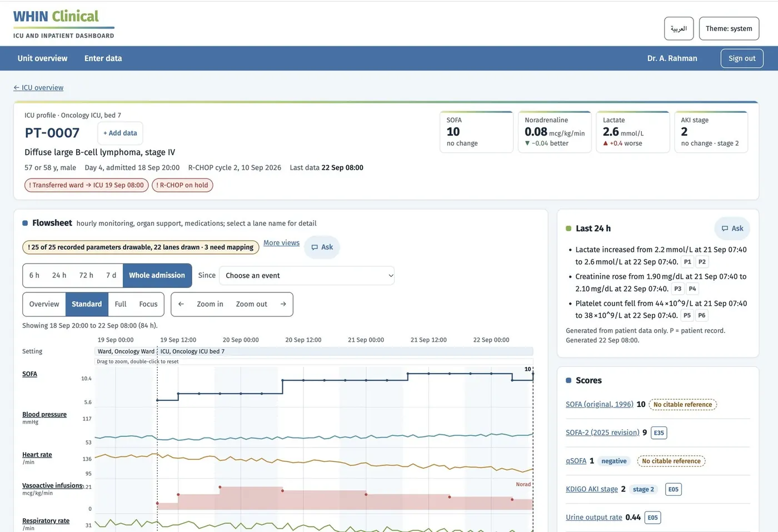Click the left arrow timeline pan button
The height and width of the screenshot is (532, 778).
[181, 304]
